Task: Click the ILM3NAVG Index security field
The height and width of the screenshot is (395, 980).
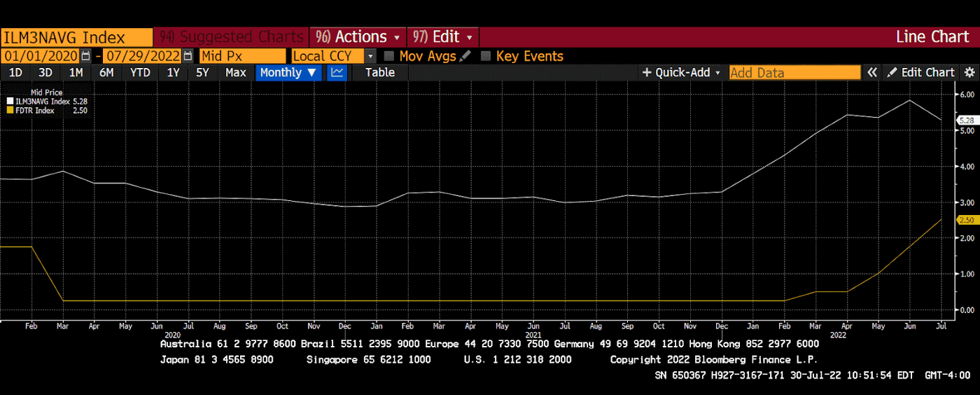Action: pos(76,37)
